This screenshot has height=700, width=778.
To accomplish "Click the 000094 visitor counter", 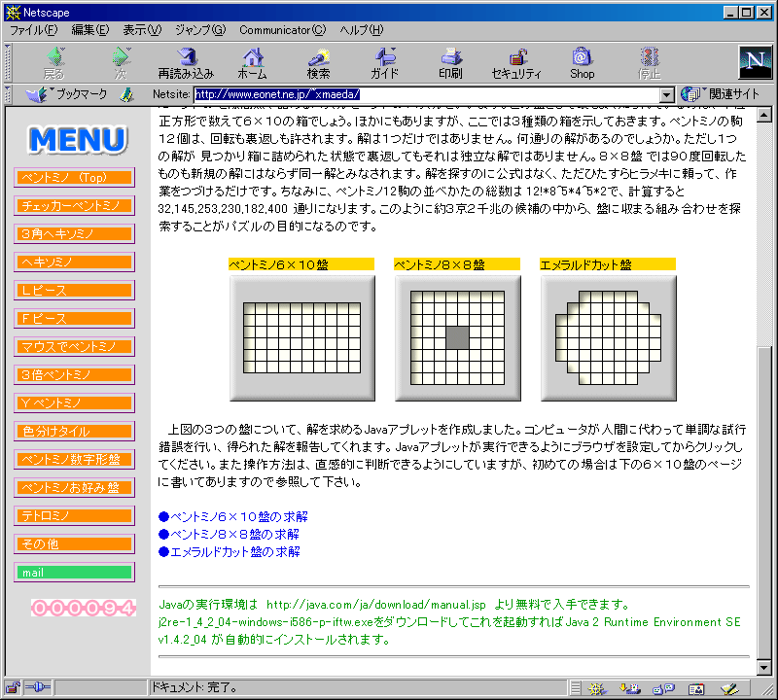I will (x=84, y=608).
